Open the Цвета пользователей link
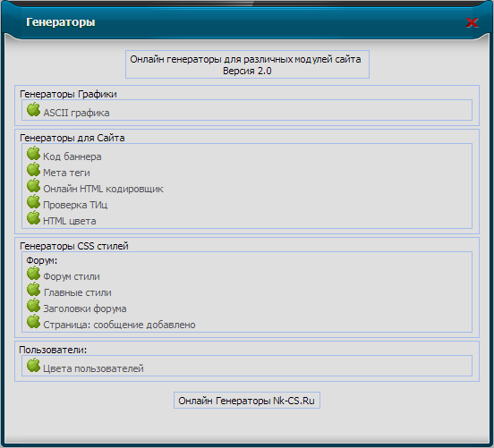The image size is (494, 448). click(x=93, y=368)
